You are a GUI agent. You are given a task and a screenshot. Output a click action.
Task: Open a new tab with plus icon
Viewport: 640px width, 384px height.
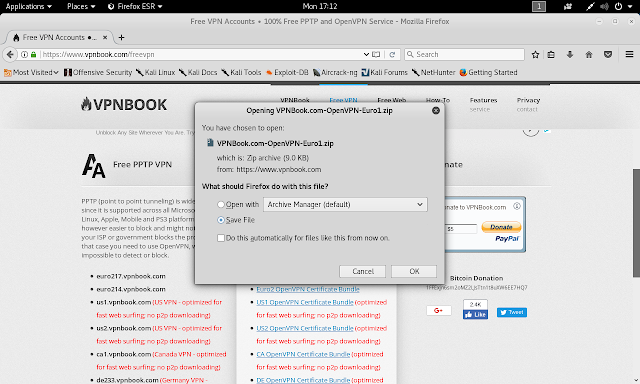point(121,38)
